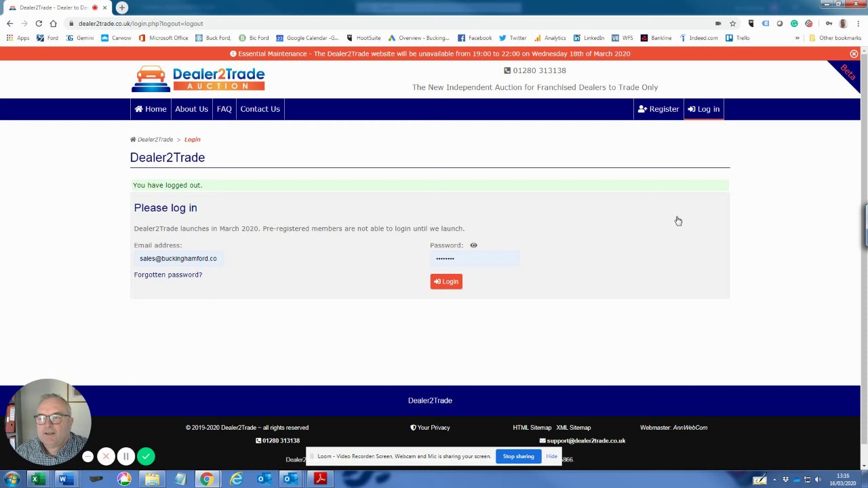The image size is (868, 488).
Task: Focus the Password input field
Action: tap(475, 258)
